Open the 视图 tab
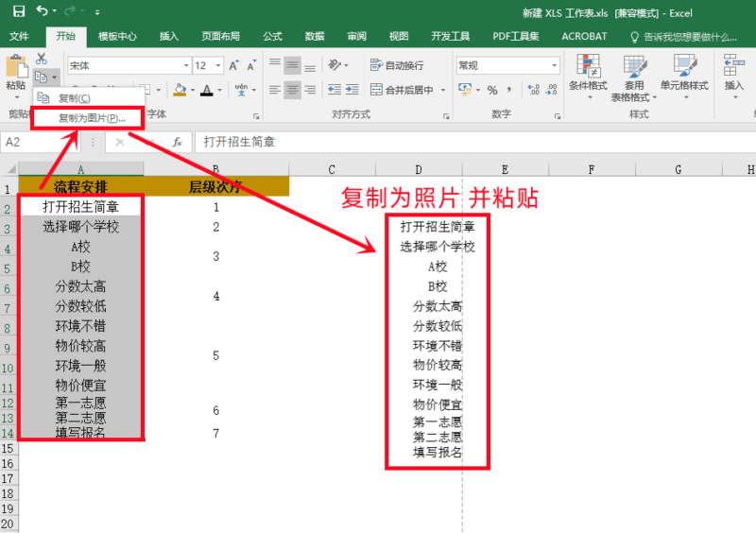This screenshot has height=533, width=756. click(399, 36)
